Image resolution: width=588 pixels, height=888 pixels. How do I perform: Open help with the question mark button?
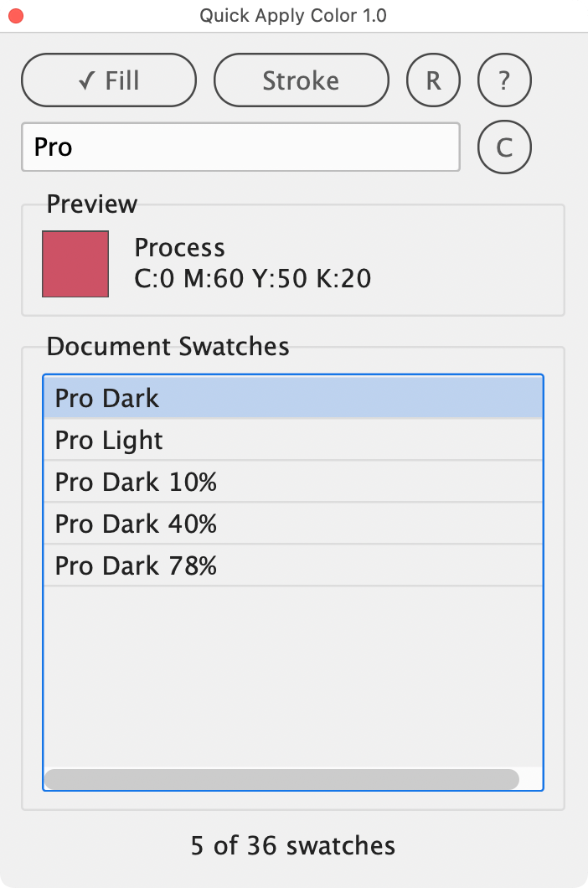[504, 80]
